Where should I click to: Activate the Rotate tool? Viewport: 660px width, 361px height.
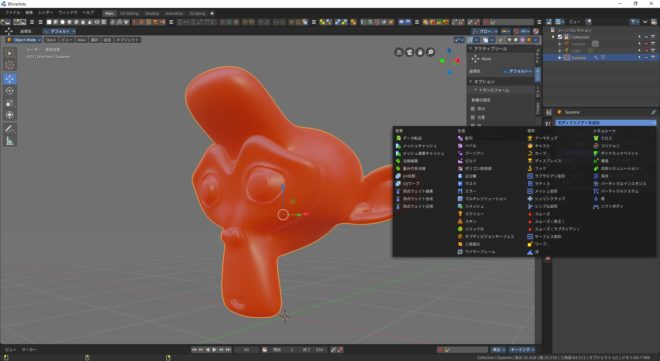pyautogui.click(x=10, y=91)
